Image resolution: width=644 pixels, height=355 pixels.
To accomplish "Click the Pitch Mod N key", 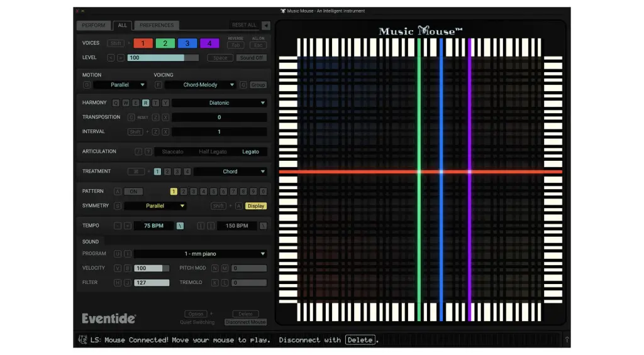I will [x=215, y=268].
